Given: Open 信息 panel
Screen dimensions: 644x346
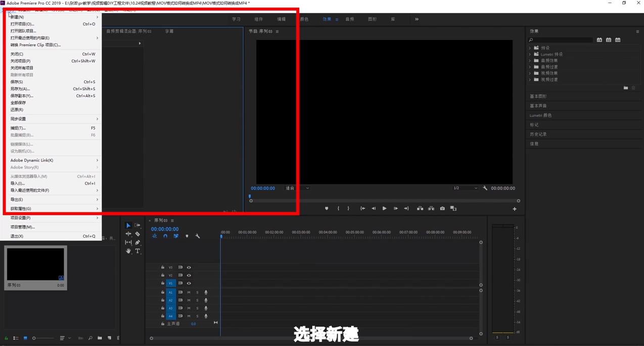Looking at the screenshot, I should click(534, 144).
